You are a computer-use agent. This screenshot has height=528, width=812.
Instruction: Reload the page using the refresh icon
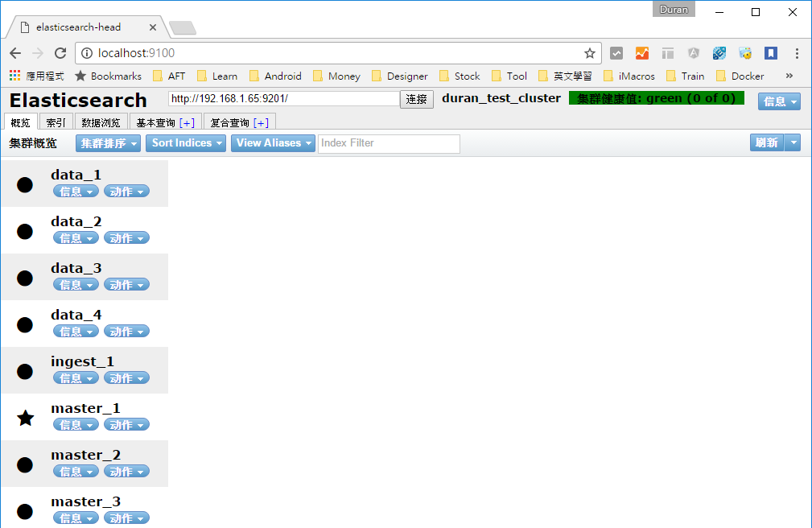60,53
